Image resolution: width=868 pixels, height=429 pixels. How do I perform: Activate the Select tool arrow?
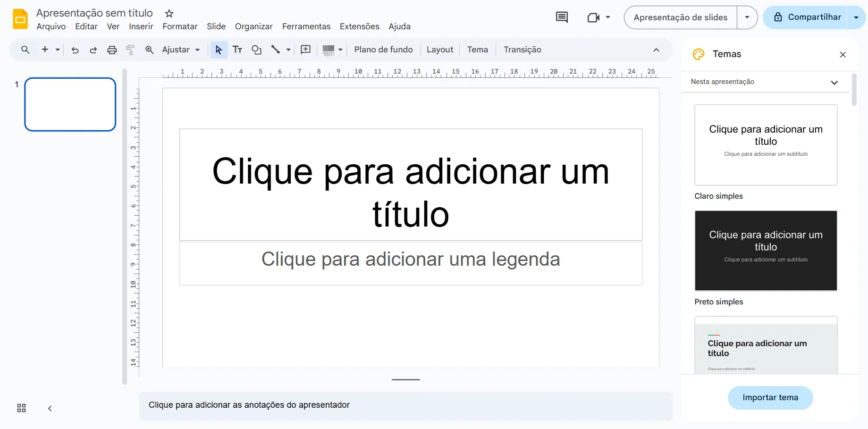pyautogui.click(x=218, y=50)
